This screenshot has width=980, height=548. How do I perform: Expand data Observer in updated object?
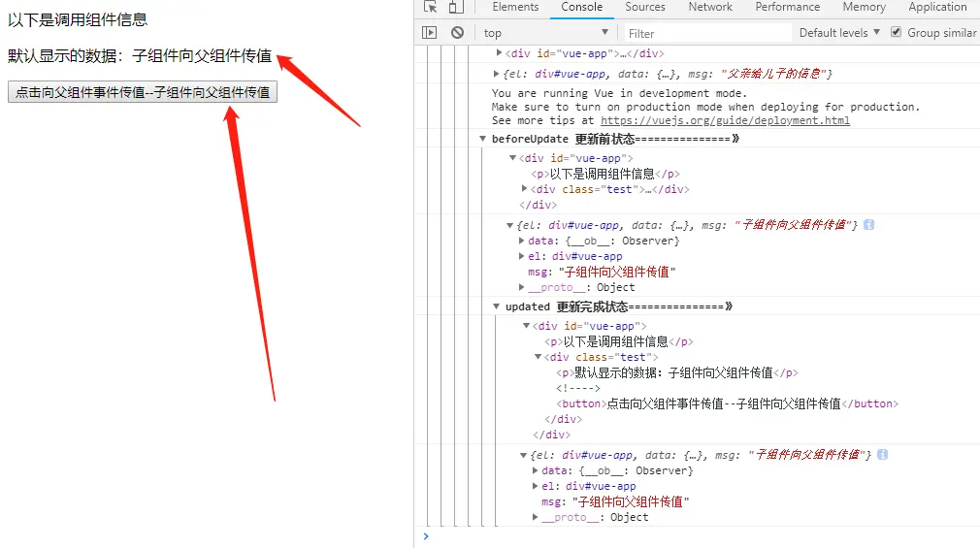(x=535, y=469)
